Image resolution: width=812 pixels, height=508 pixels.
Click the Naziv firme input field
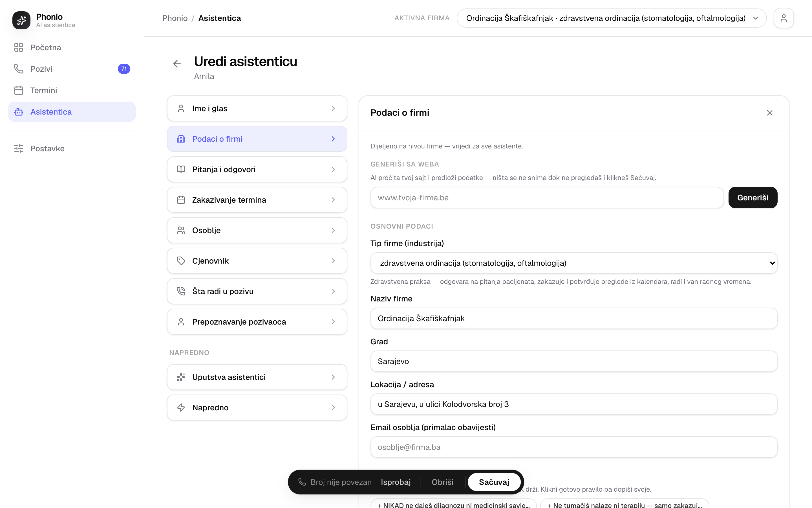[x=574, y=319]
